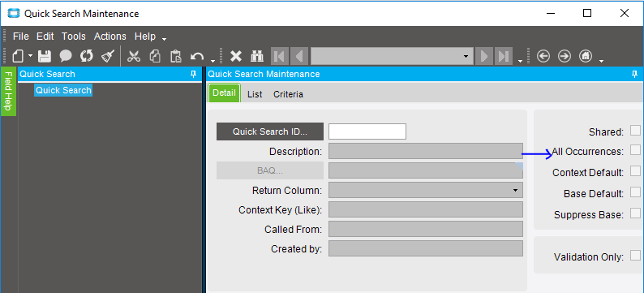This screenshot has height=293, width=644.
Task: Switch to the List tab
Action: [x=255, y=94]
